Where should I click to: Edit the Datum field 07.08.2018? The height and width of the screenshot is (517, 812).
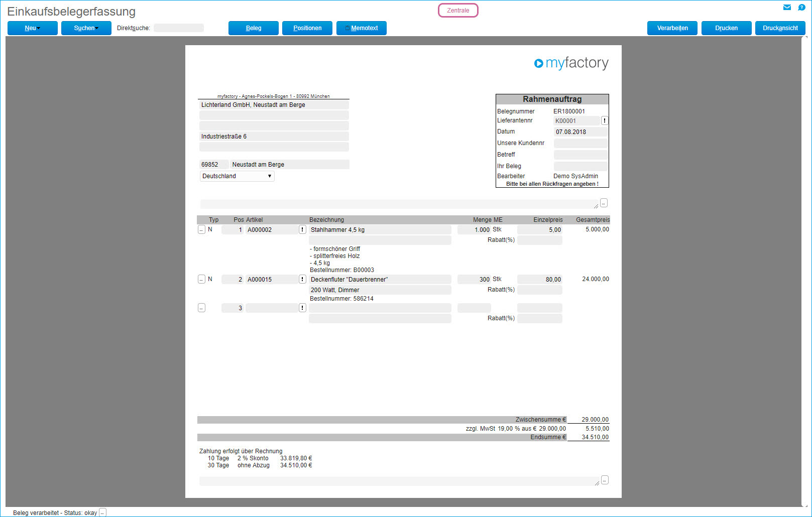pyautogui.click(x=581, y=132)
